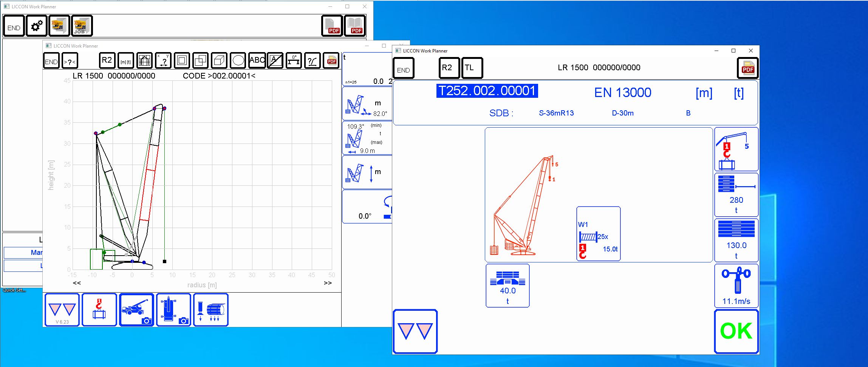Image resolution: width=868 pixels, height=367 pixels.
Task: Toggle the [m] [t] units setting
Action: point(126,60)
